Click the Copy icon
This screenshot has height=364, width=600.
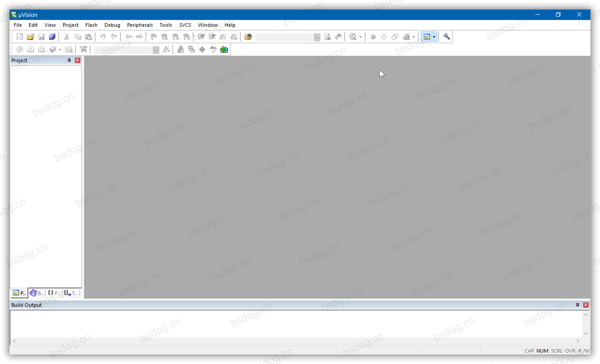coord(78,37)
